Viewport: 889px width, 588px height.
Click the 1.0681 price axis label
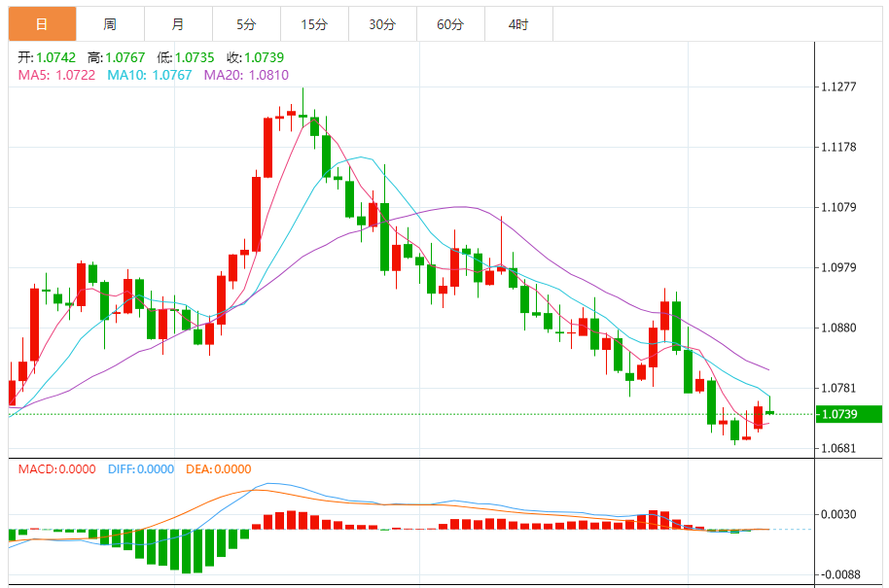point(838,449)
